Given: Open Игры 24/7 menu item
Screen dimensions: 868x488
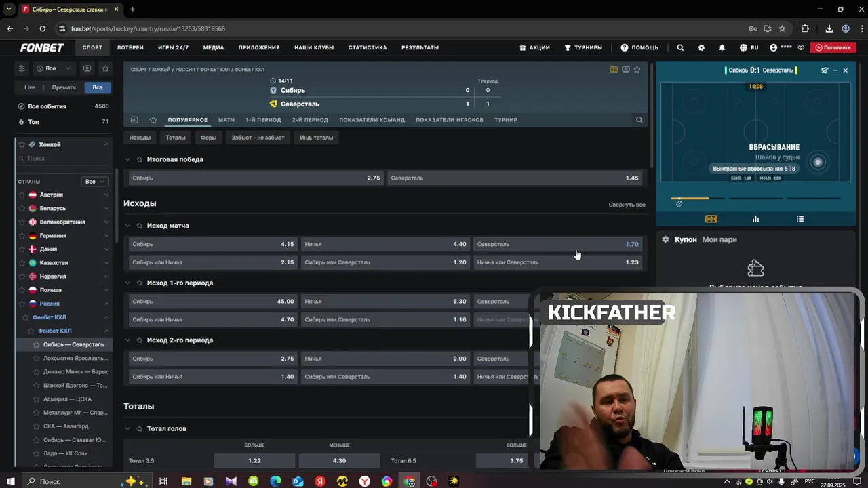Looking at the screenshot, I should click(x=173, y=47).
